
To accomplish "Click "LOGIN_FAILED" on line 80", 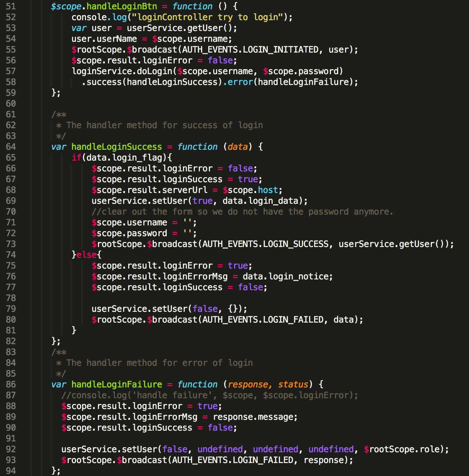I will pos(293,320).
